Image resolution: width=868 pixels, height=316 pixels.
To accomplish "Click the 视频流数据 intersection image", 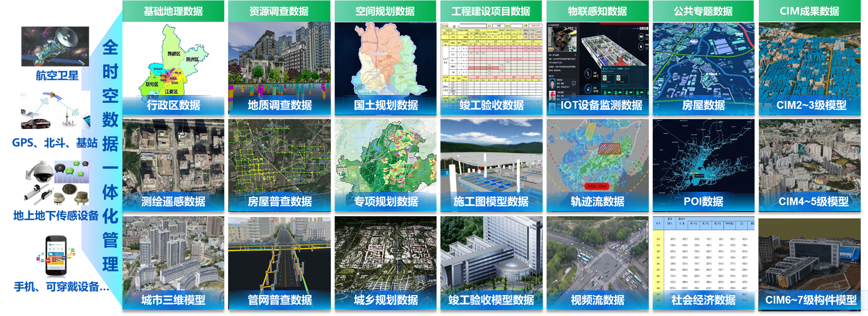I will click(x=597, y=262).
